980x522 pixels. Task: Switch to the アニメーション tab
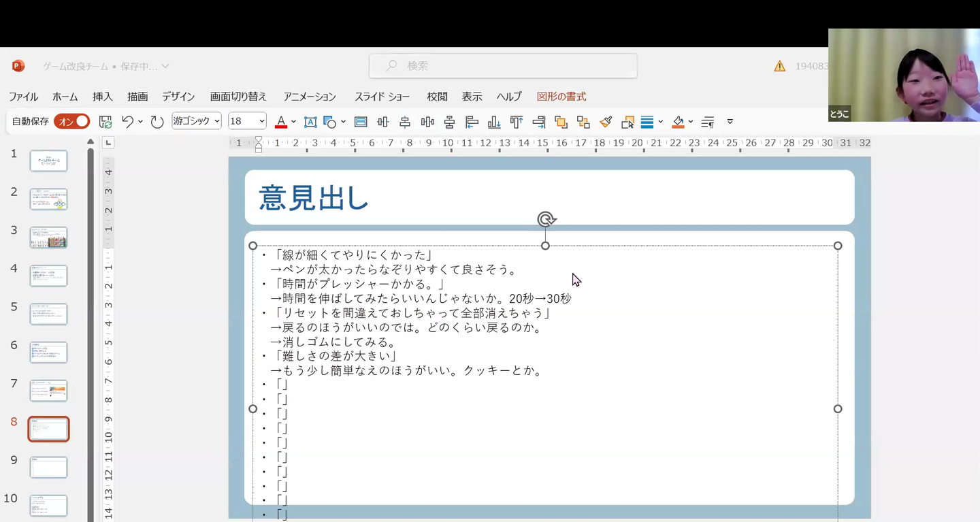tap(310, 97)
